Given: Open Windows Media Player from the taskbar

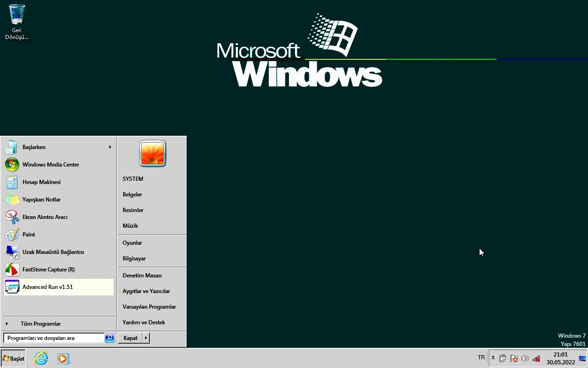Looking at the screenshot, I should click(x=64, y=358).
